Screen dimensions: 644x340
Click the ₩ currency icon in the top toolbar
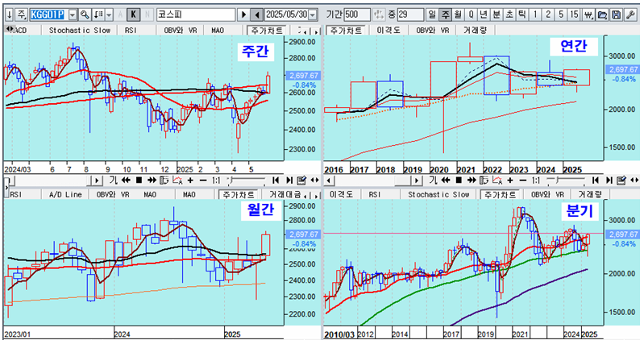pyautogui.click(x=589, y=15)
